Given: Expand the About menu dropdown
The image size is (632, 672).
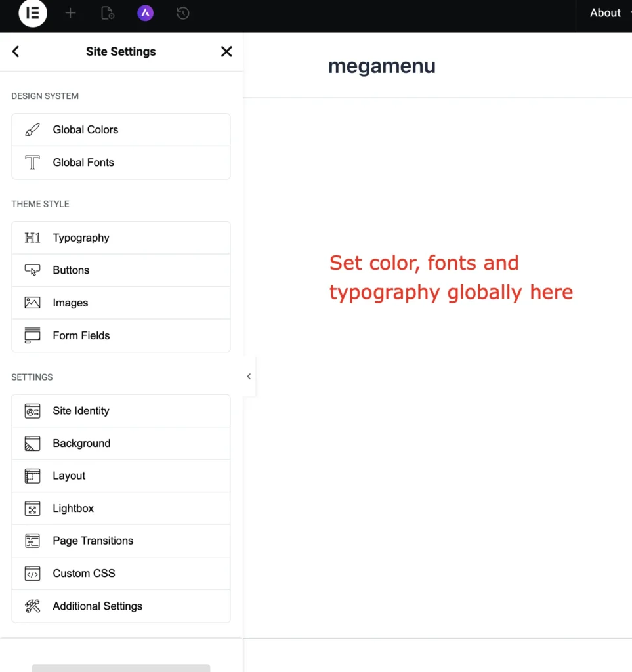Looking at the screenshot, I should point(607,13).
